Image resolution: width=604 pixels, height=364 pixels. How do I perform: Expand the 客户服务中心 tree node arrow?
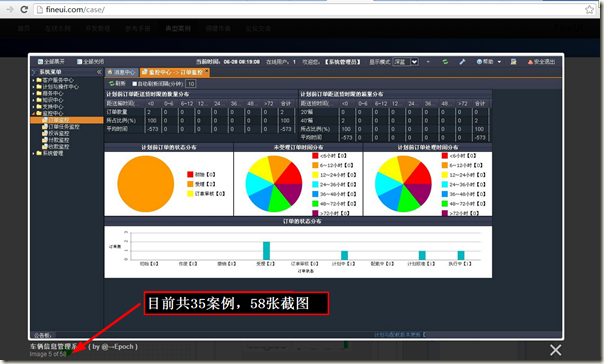pyautogui.click(x=34, y=81)
